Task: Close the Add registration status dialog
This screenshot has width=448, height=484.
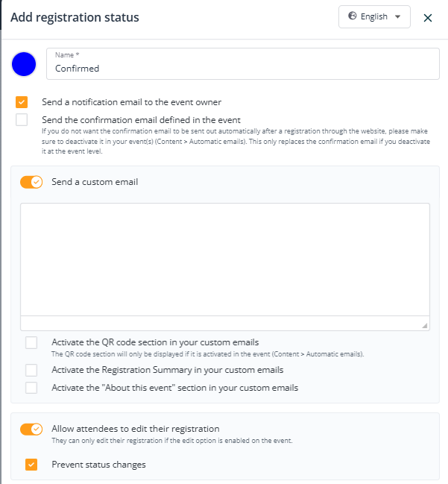Action: point(428,18)
